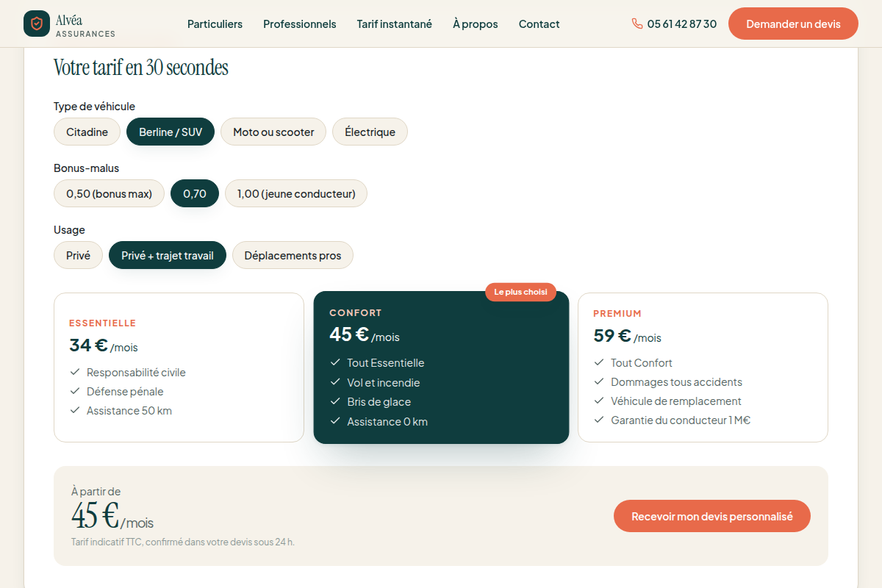Select Citadine vehicle type
The height and width of the screenshot is (588, 882).
pos(87,132)
